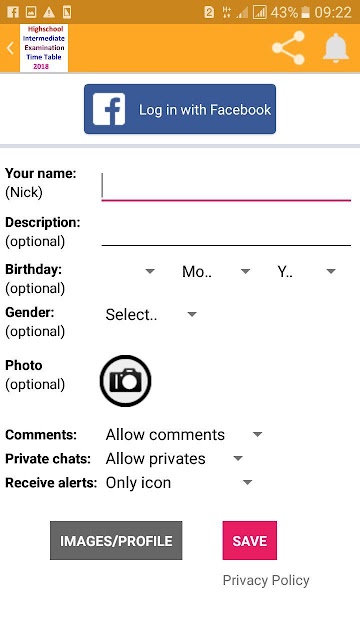Click Log in with Facebook button
360x640 pixels.
(180, 109)
